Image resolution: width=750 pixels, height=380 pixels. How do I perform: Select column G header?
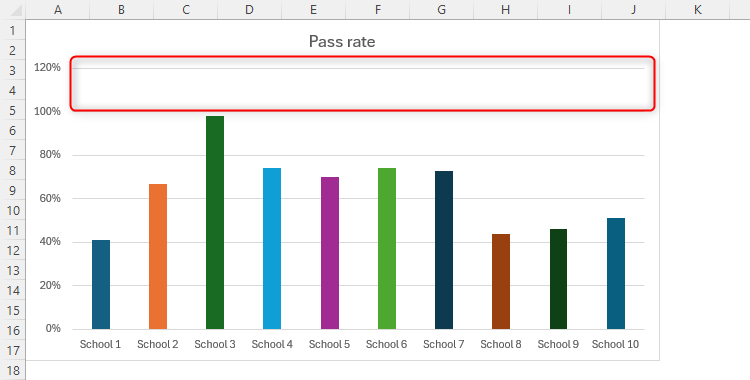click(441, 10)
